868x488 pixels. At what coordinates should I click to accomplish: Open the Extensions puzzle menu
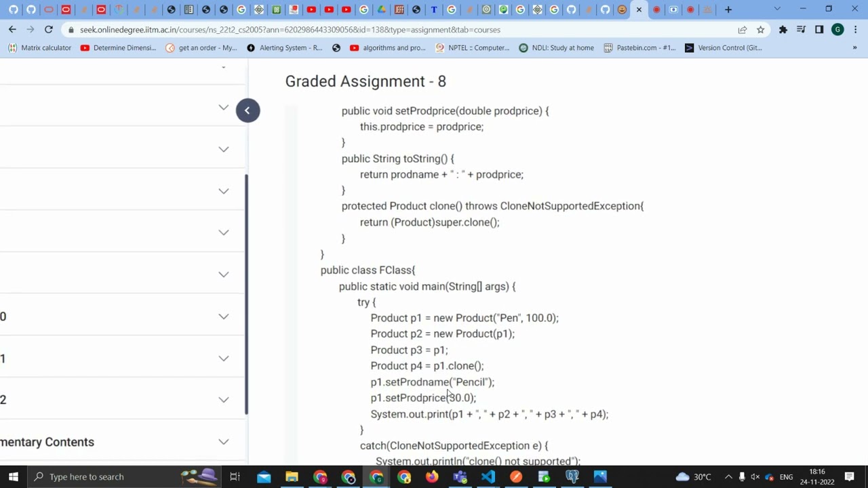(783, 30)
